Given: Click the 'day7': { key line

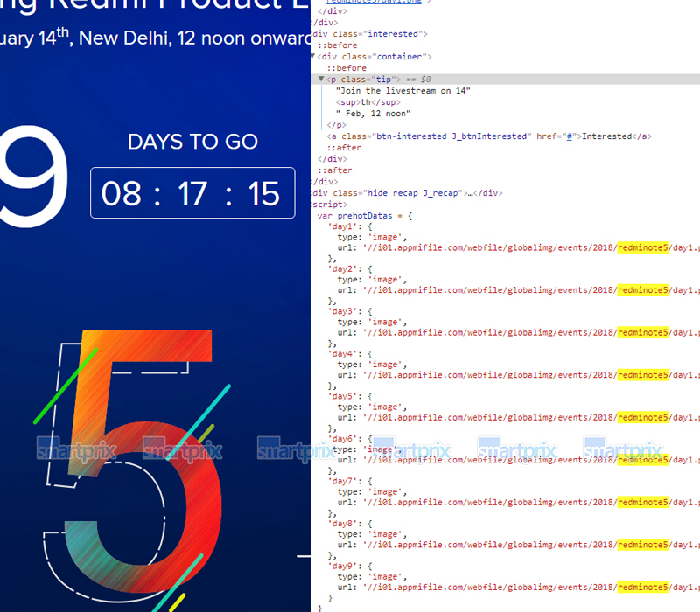Looking at the screenshot, I should [351, 482].
